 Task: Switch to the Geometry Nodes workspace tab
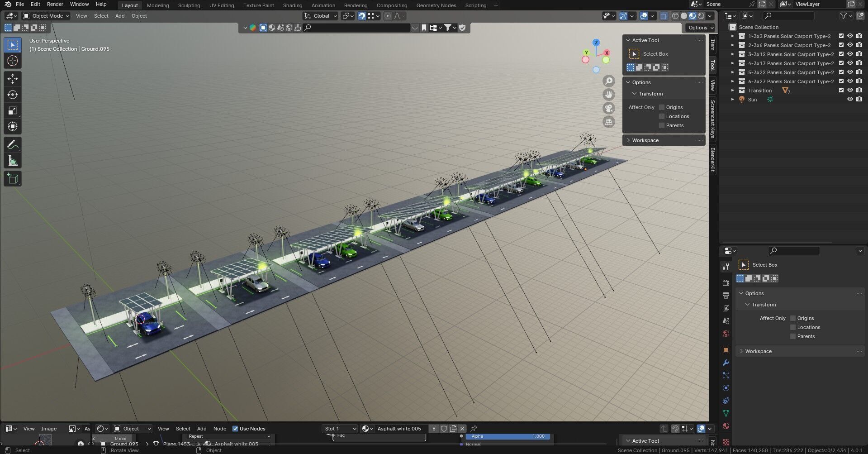pyautogui.click(x=436, y=5)
